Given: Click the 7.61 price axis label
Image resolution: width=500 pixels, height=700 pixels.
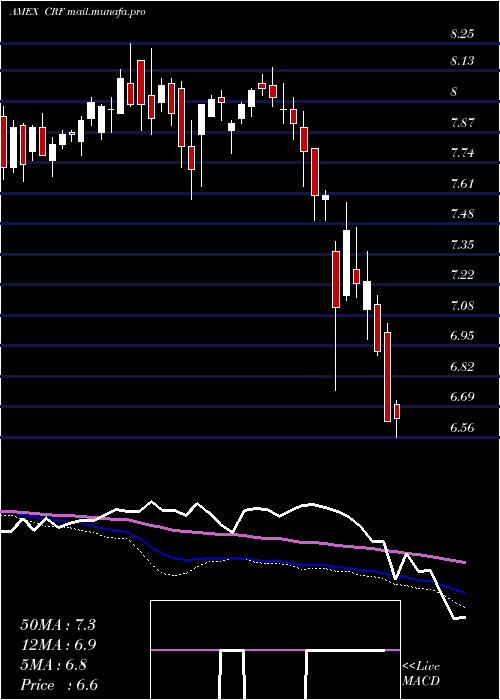Looking at the screenshot, I should pos(462,183).
